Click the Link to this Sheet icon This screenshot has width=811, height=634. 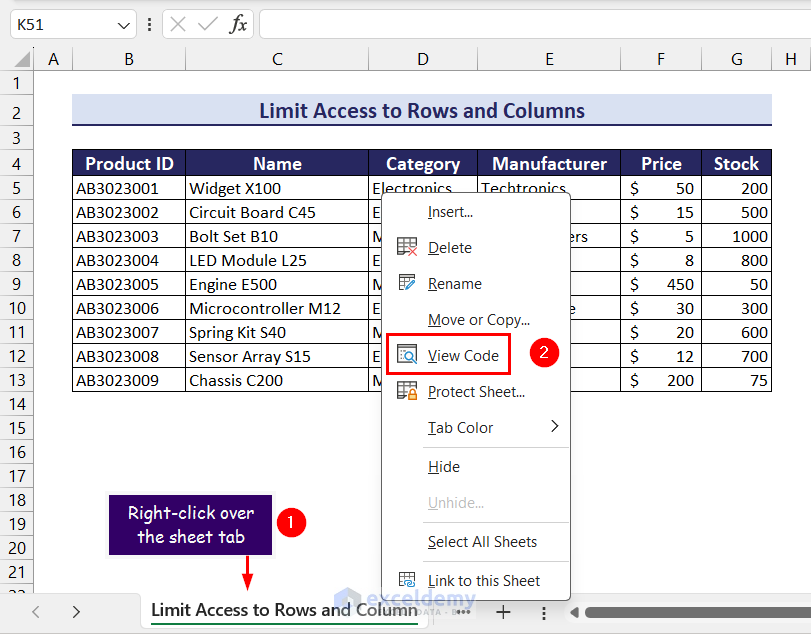(x=407, y=580)
